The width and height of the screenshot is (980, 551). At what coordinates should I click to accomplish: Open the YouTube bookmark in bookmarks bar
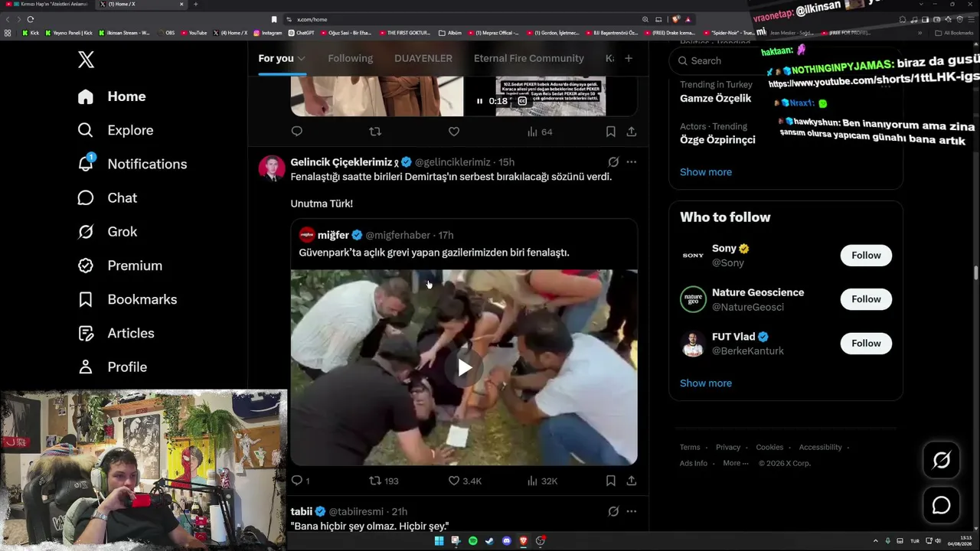pyautogui.click(x=194, y=33)
